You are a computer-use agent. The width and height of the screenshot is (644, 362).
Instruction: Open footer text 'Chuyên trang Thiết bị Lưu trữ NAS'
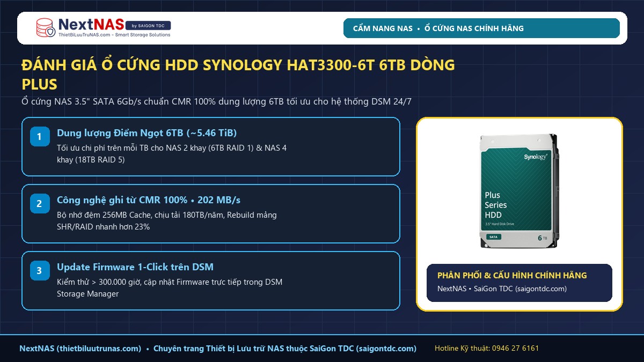pos(285,349)
